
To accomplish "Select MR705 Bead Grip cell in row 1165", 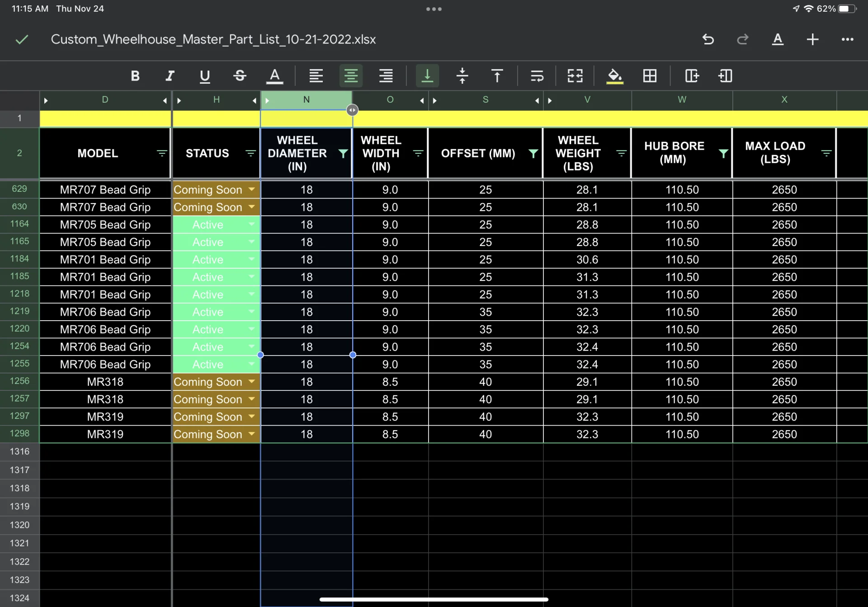I will tap(105, 242).
